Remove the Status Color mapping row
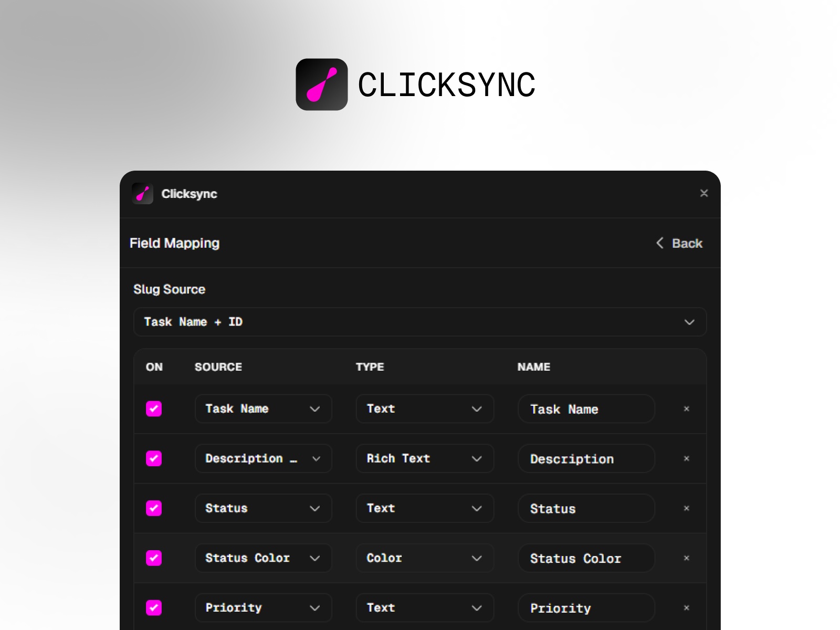The height and width of the screenshot is (630, 840). click(x=686, y=558)
